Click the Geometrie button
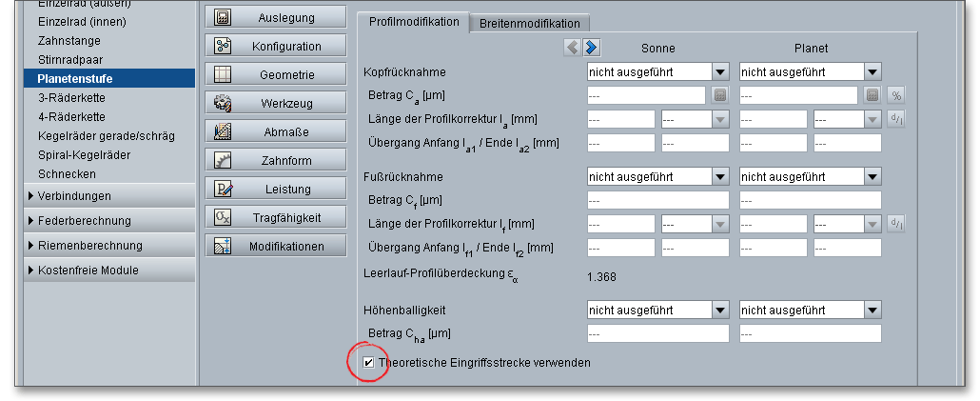The width and height of the screenshot is (980, 401). click(x=275, y=75)
